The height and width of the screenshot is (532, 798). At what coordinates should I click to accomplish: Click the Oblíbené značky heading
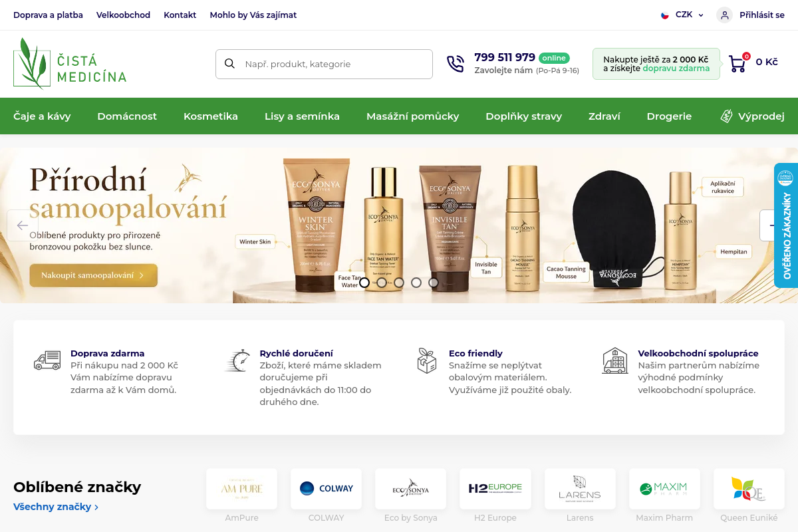(x=77, y=487)
